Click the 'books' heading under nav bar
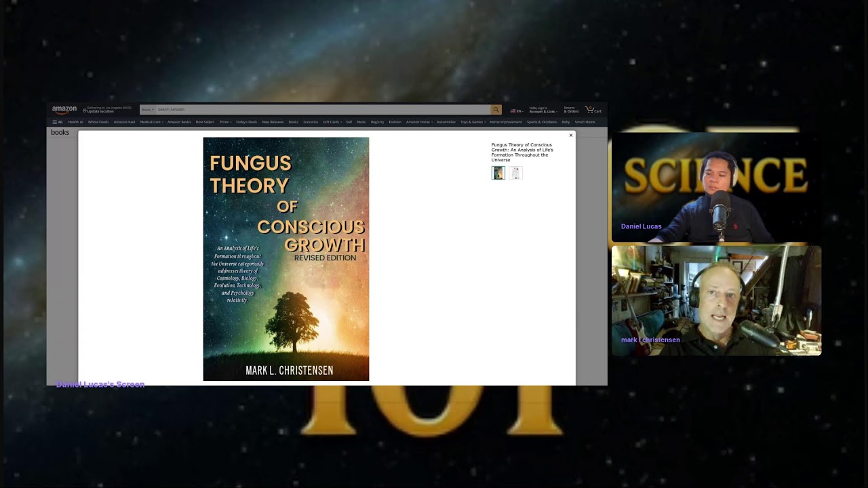Screen dimensions: 868x488 60,132
